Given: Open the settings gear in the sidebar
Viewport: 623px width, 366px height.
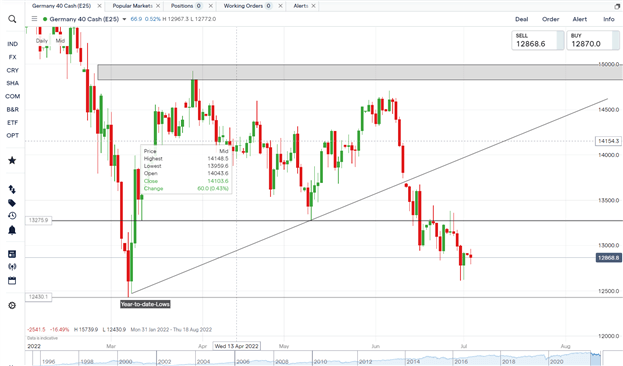Looking at the screenshot, I should coord(12,306).
